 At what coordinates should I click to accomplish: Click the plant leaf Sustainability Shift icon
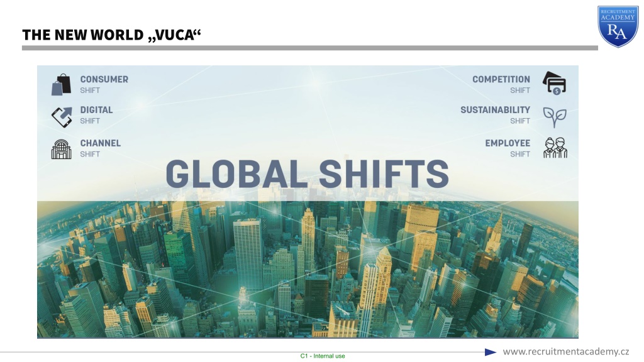pos(555,118)
